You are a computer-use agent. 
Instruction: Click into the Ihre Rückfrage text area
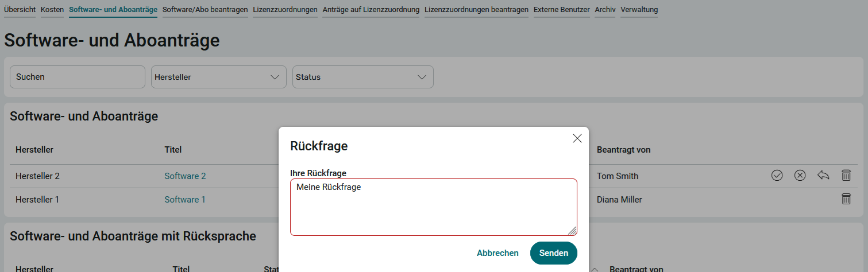click(x=433, y=207)
